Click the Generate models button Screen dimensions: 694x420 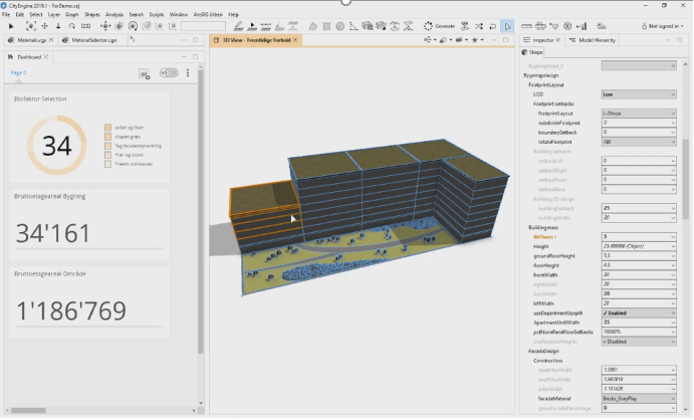[442, 26]
